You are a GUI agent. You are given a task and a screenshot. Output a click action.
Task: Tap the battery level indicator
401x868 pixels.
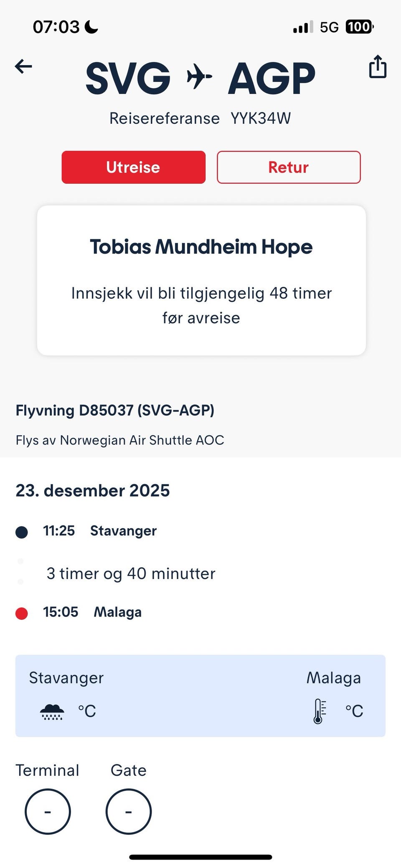coord(359,27)
